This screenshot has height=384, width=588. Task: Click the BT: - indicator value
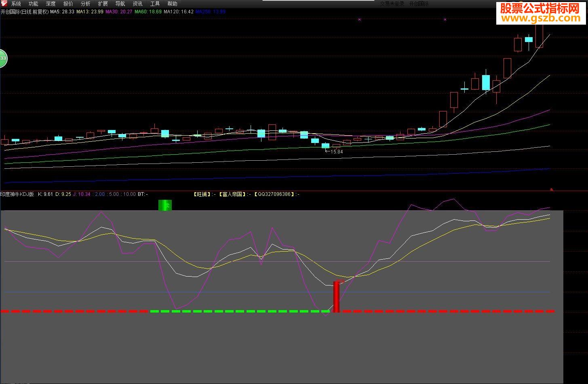coord(143,194)
